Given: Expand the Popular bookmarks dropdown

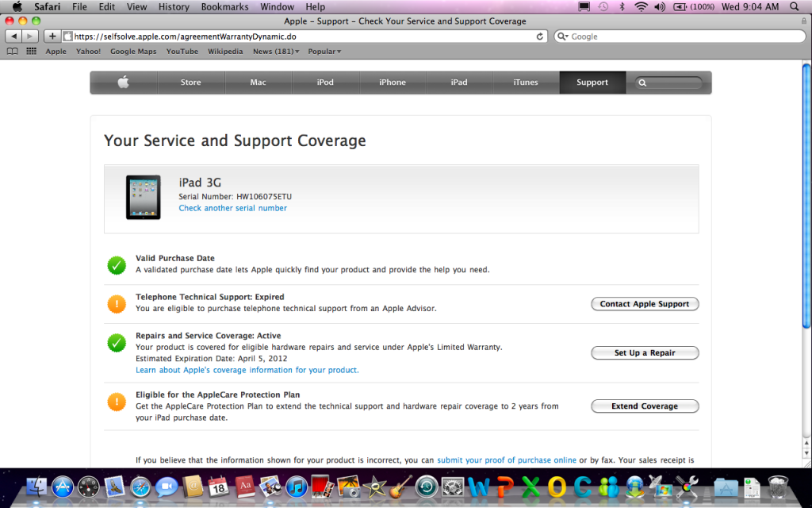Looking at the screenshot, I should pos(324,52).
